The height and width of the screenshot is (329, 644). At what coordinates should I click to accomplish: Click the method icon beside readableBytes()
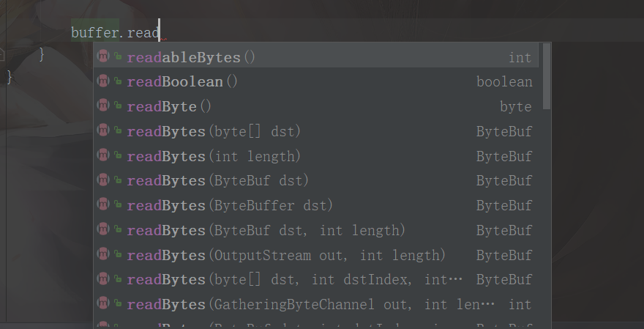[x=103, y=57]
